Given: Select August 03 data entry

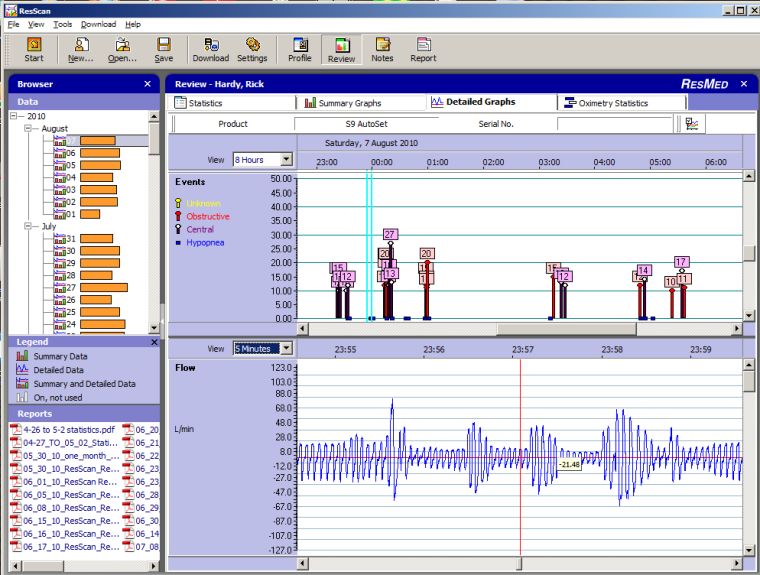Looking at the screenshot, I should click(x=85, y=190).
